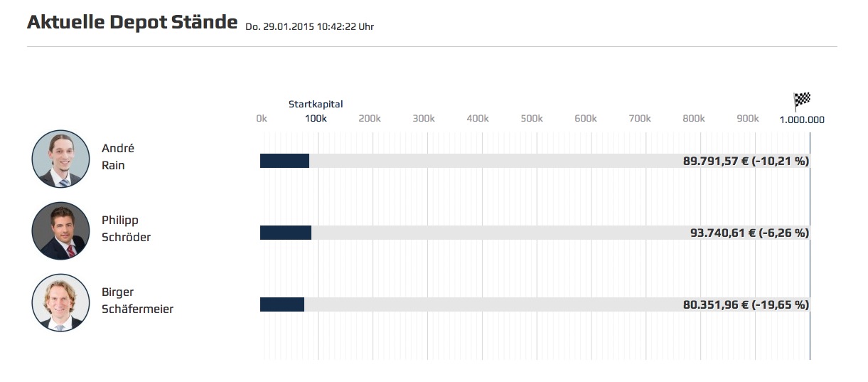Click Birger Schäfermeier's profile photo
The image size is (868, 382).
click(x=60, y=302)
